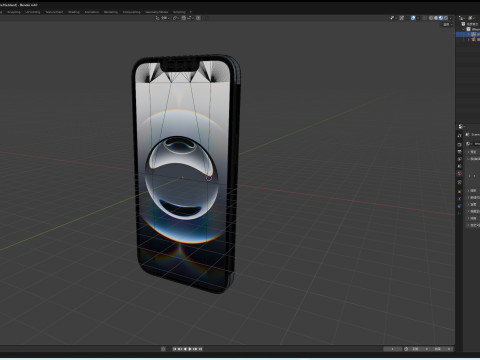480x360 pixels.
Task: Toggle auto keying in the timeline
Action: pyautogui.click(x=163, y=349)
